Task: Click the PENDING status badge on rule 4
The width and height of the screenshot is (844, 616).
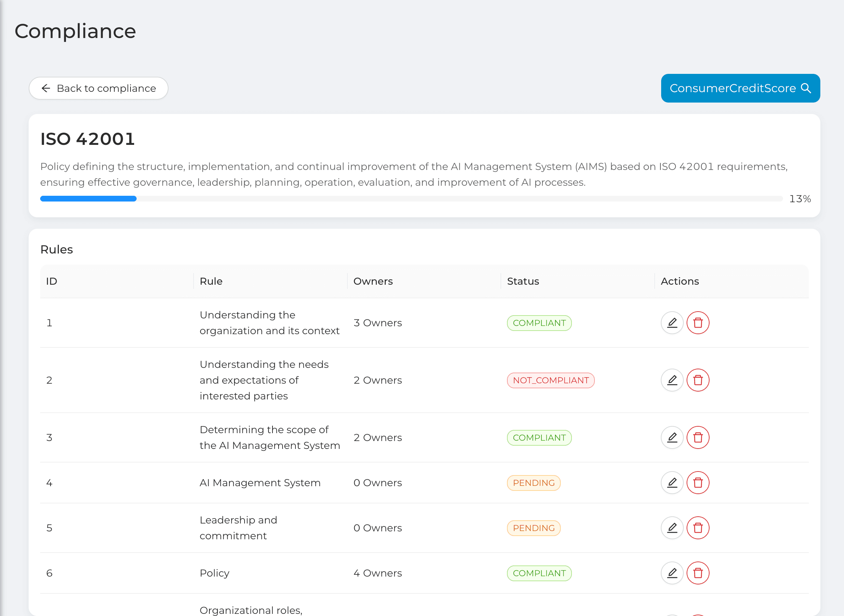Action: click(534, 483)
